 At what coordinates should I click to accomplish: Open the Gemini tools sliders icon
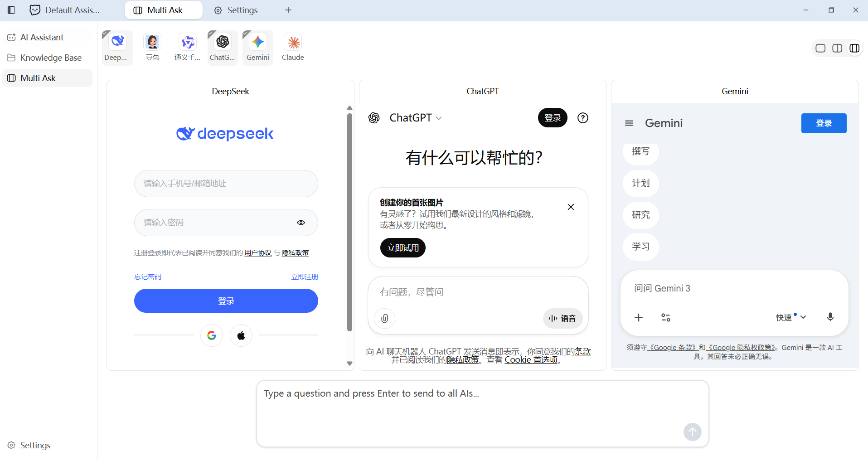665,317
